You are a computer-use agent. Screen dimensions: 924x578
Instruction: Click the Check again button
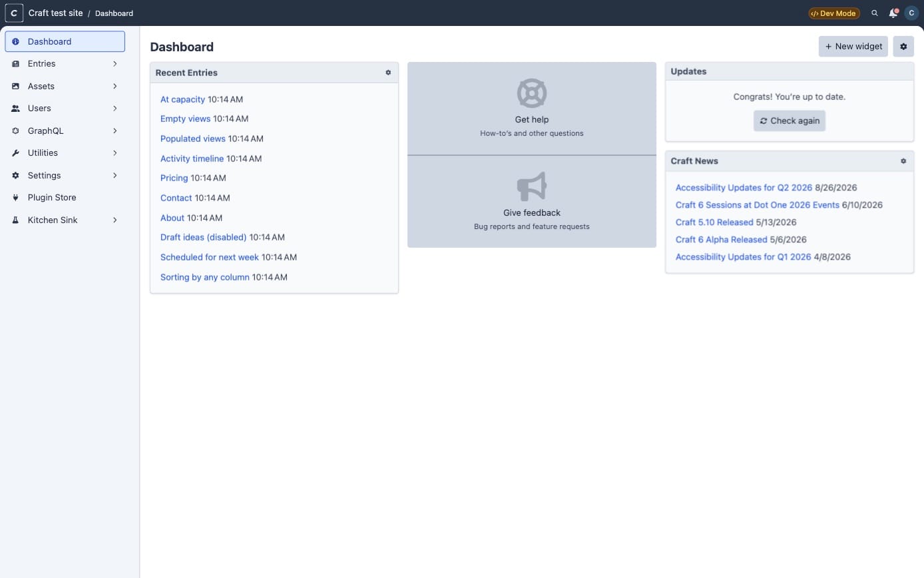pos(790,121)
